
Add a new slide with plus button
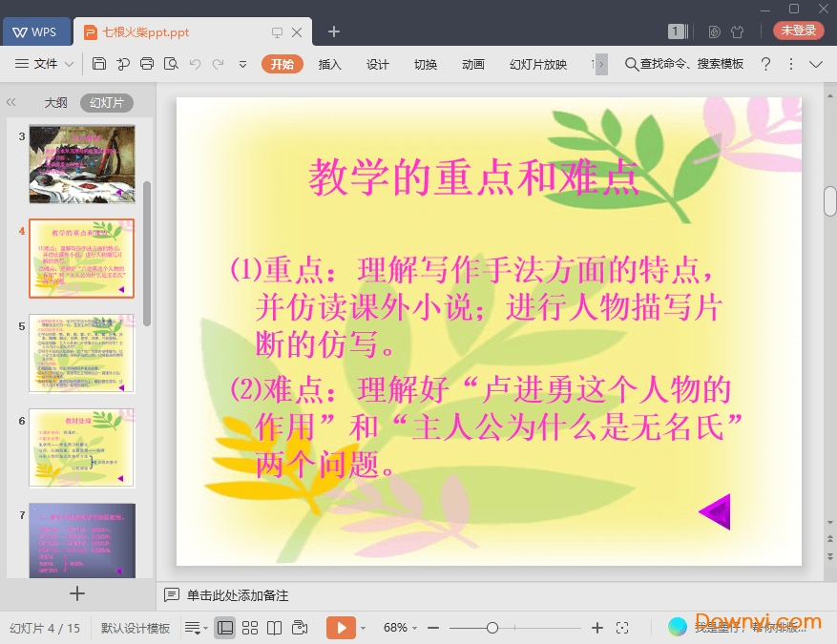(77, 593)
